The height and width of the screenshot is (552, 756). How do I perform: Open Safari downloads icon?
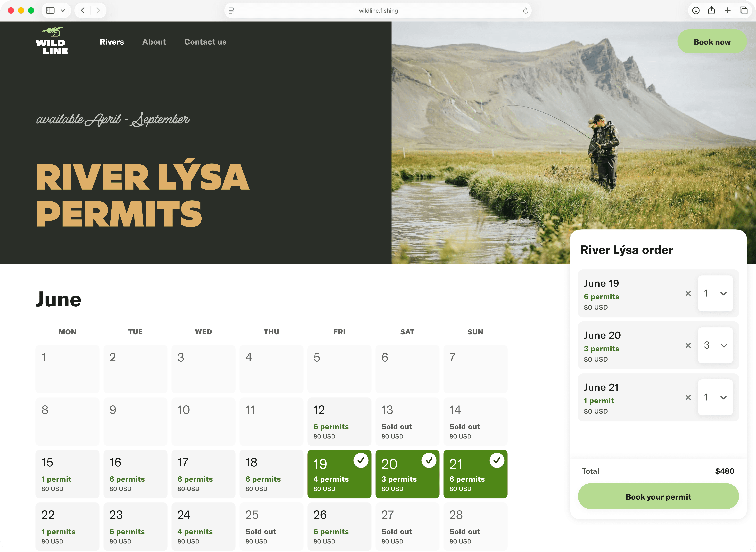[696, 10]
